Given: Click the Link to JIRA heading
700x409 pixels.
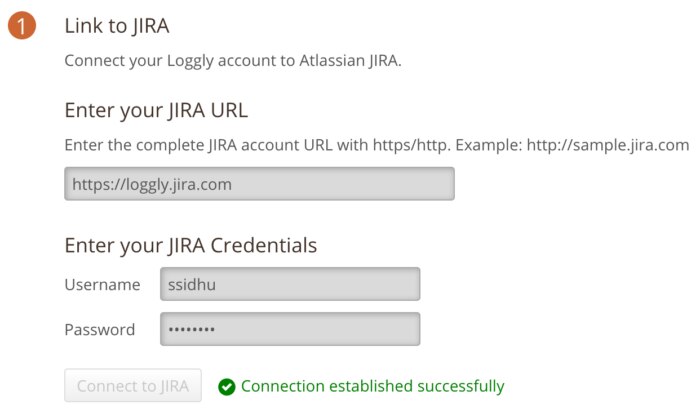Looking at the screenshot, I should (117, 26).
